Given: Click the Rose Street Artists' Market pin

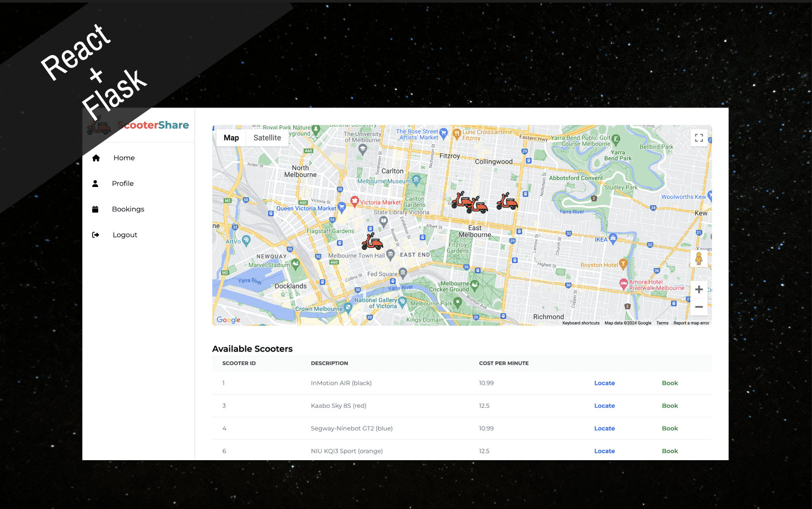Looking at the screenshot, I should tap(443, 133).
